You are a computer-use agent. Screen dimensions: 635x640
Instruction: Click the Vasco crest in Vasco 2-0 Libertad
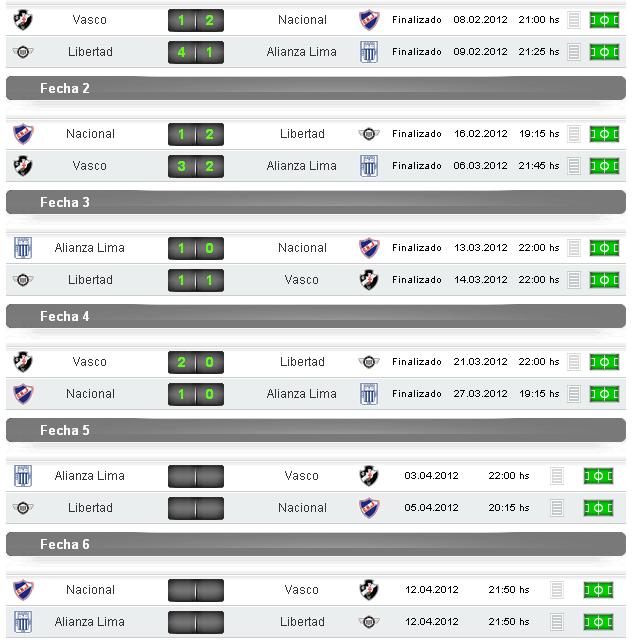23,362
